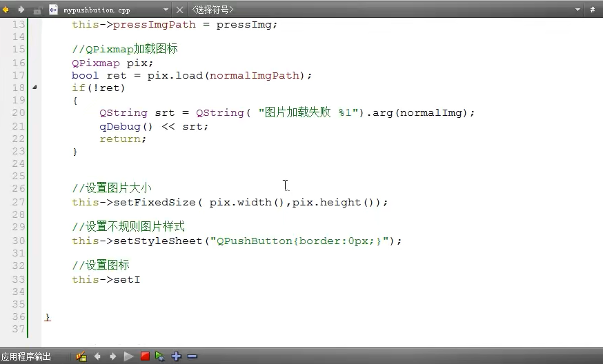Expand the symbol list arrow at far right

pyautogui.click(x=577, y=10)
